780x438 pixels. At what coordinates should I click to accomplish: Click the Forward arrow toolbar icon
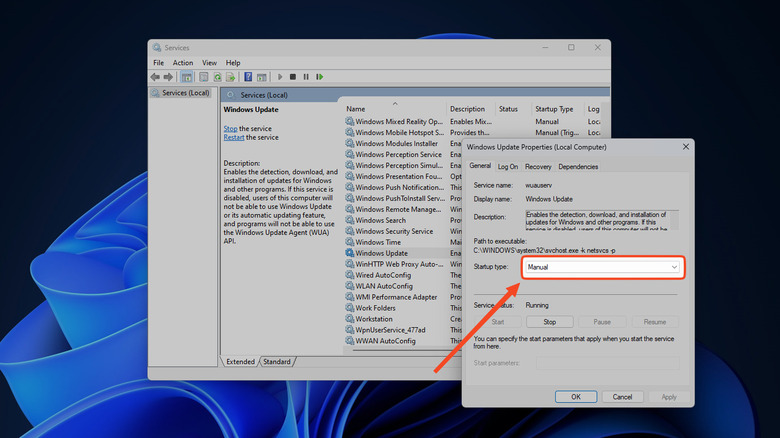click(168, 77)
